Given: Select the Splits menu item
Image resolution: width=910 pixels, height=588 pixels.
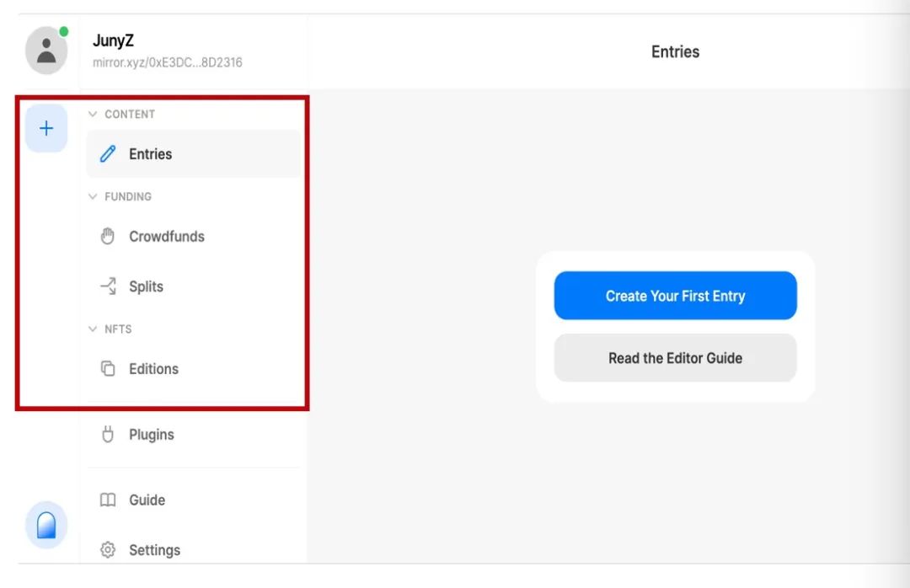Looking at the screenshot, I should point(146,286).
